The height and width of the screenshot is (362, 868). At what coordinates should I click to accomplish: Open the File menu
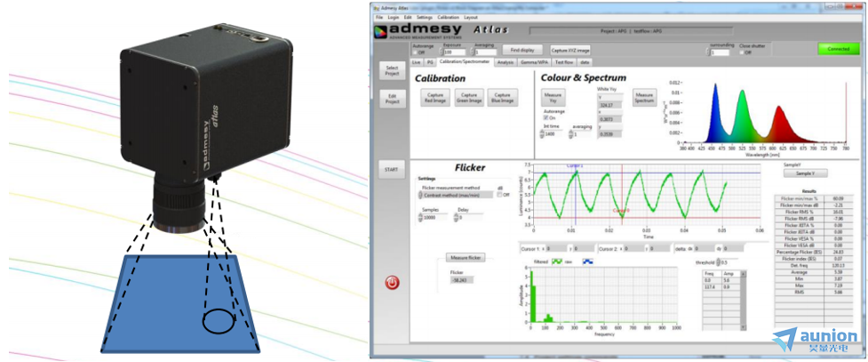(379, 18)
